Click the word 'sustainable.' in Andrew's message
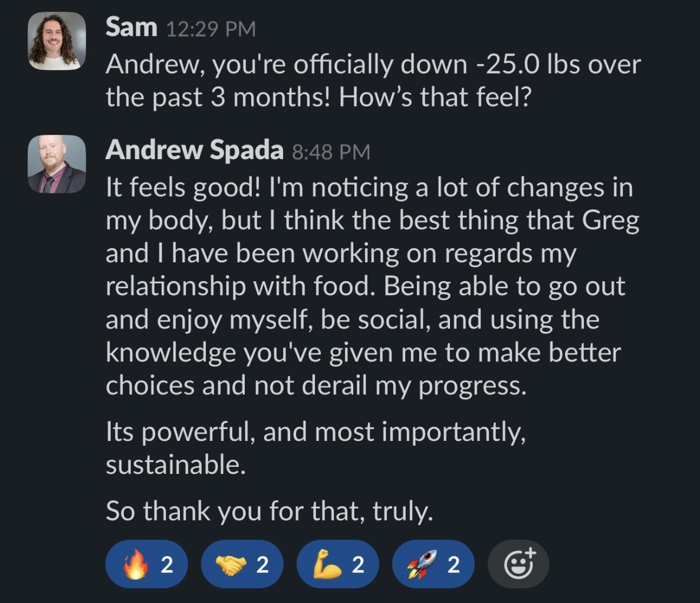 (x=175, y=465)
